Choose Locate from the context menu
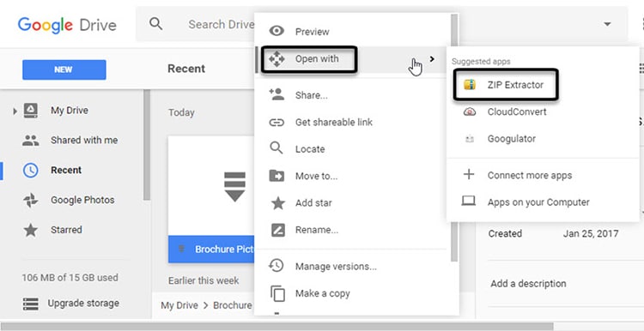The width and height of the screenshot is (644, 331). click(x=310, y=149)
